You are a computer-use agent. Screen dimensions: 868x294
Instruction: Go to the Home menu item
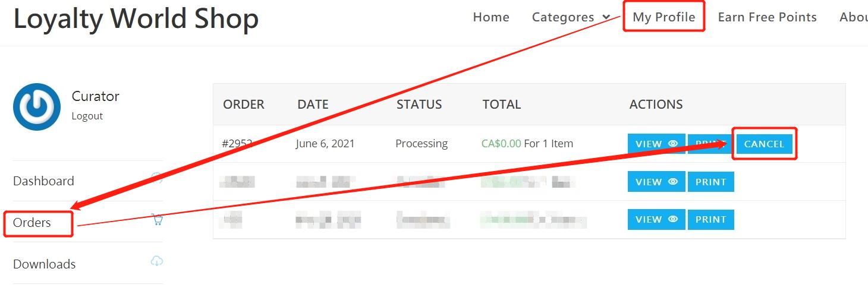[x=491, y=17]
